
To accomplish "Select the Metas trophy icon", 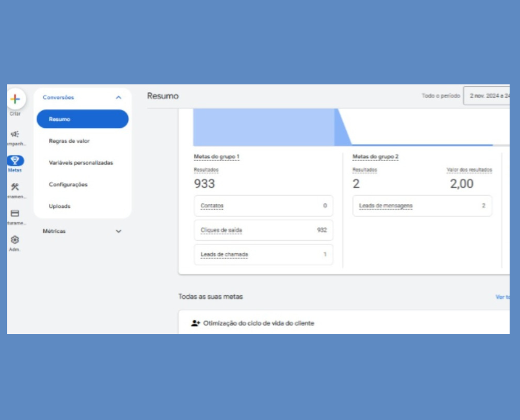I will 15,161.
